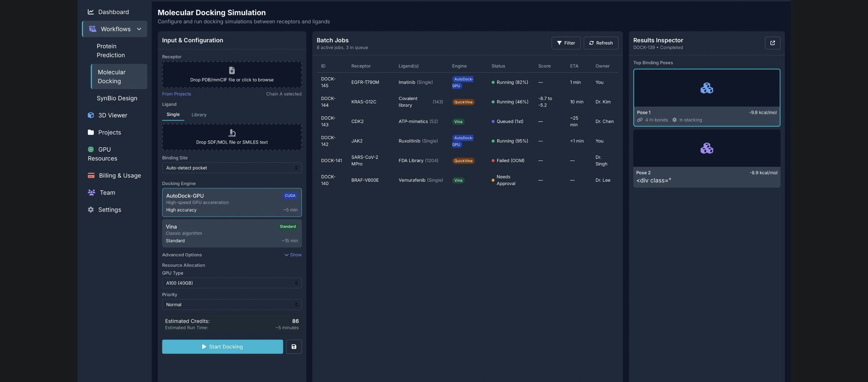
Task: Open Results Inspector in external window
Action: [772, 43]
